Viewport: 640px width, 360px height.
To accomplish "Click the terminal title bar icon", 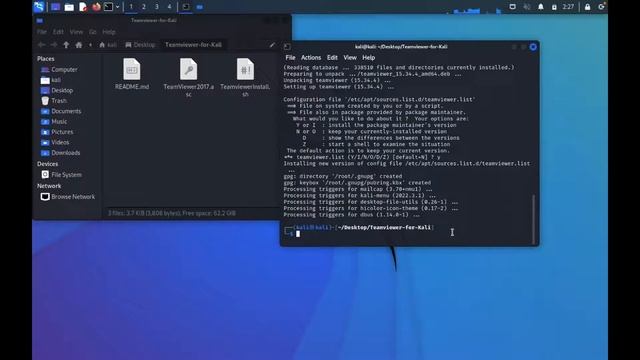I will click(x=287, y=47).
